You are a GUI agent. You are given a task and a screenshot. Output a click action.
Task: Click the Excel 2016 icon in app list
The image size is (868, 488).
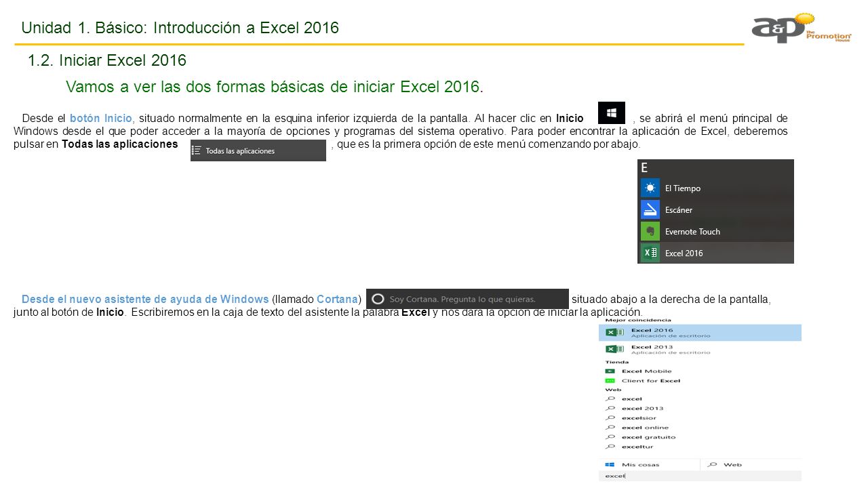click(650, 253)
